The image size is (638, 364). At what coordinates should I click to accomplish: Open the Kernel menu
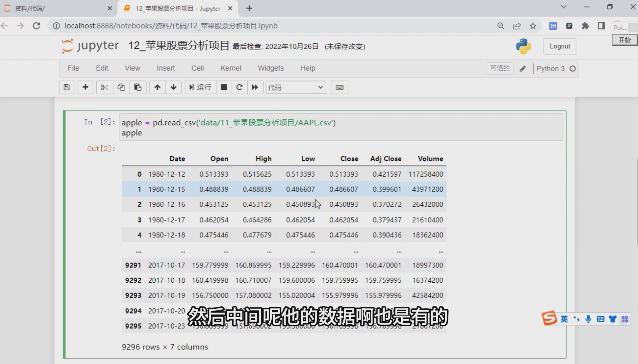(x=231, y=68)
